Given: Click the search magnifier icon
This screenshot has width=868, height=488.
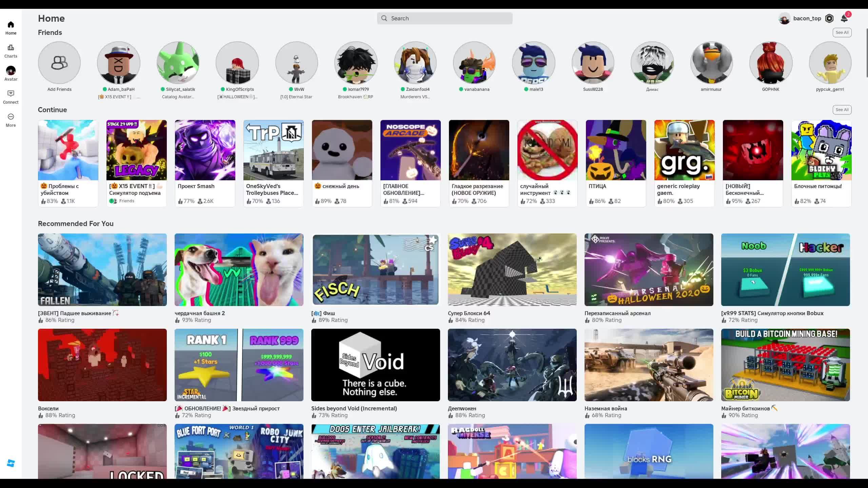Looking at the screenshot, I should [x=384, y=18].
